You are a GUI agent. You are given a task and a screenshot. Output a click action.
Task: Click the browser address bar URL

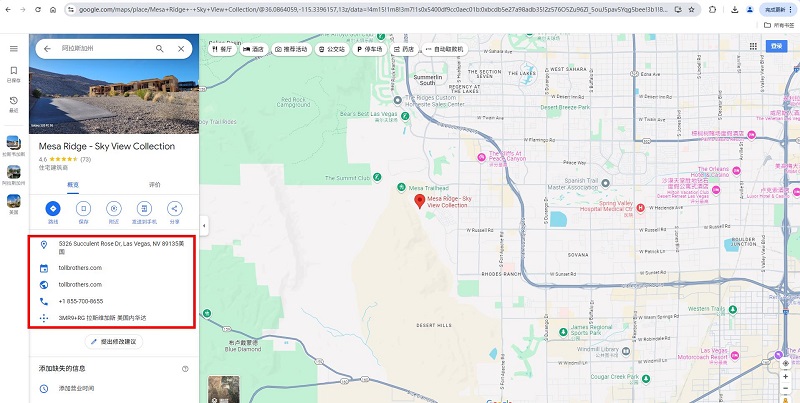[x=372, y=9]
